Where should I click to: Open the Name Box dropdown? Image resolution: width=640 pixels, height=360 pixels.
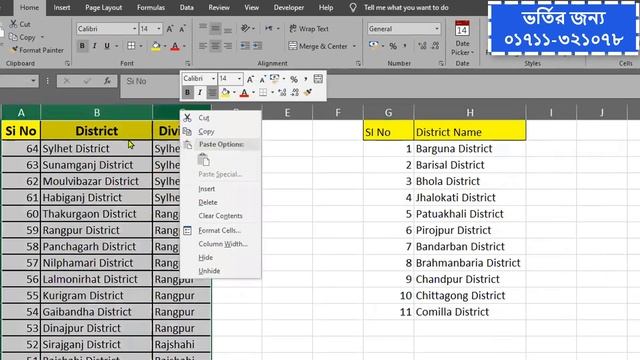click(x=33, y=81)
